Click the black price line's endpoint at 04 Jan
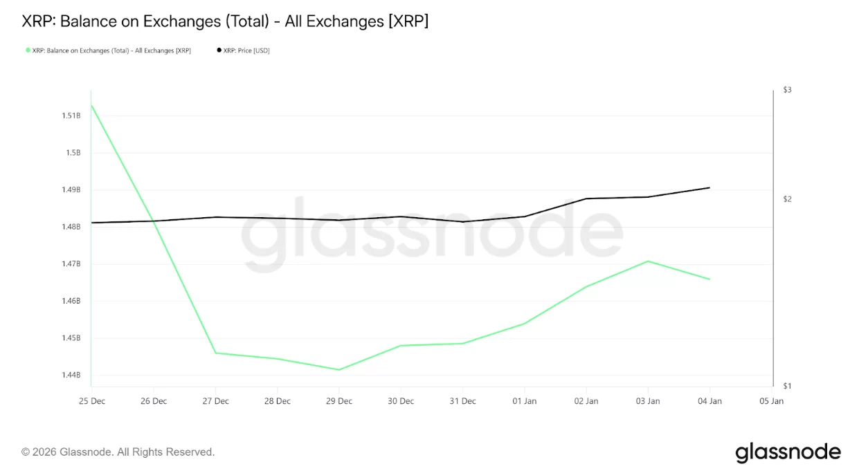The width and height of the screenshot is (868, 473). click(x=709, y=187)
